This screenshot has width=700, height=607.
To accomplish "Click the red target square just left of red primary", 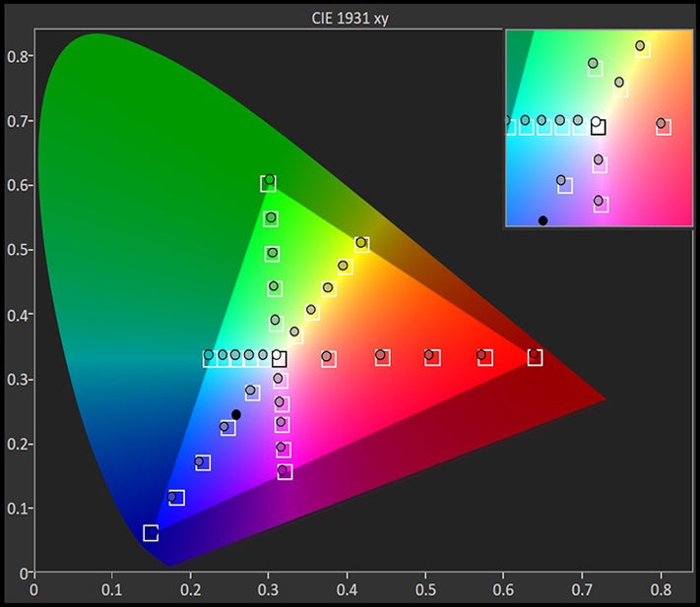I will coord(485,358).
